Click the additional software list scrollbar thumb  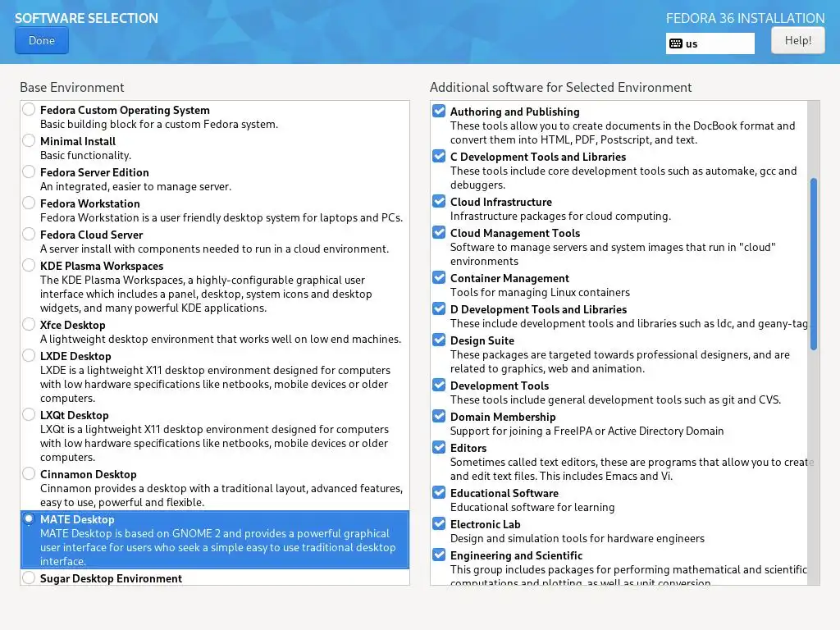[813, 264]
